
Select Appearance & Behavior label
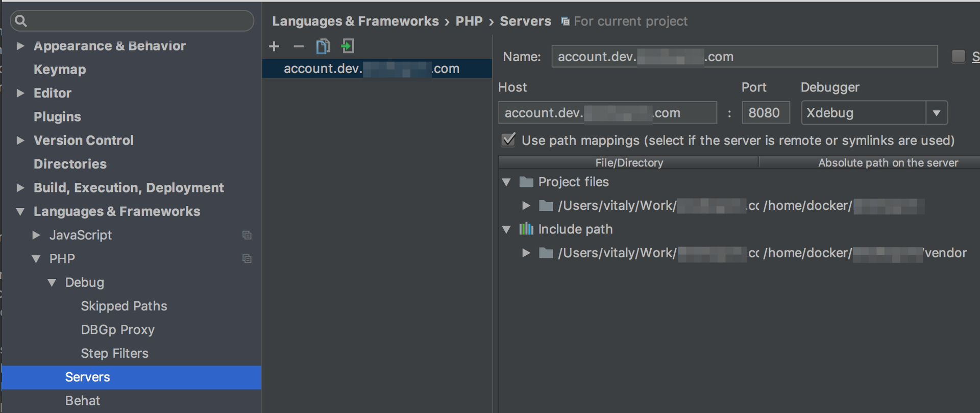pyautogui.click(x=110, y=46)
